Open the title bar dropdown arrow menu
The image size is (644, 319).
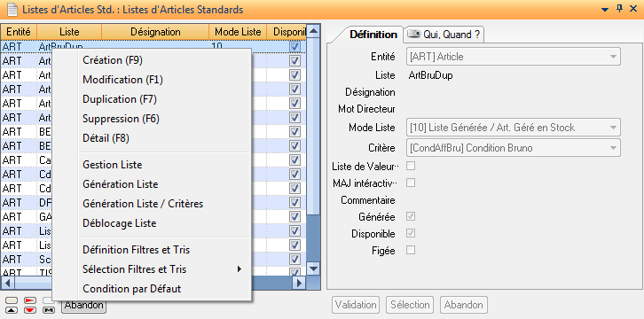(x=605, y=9)
